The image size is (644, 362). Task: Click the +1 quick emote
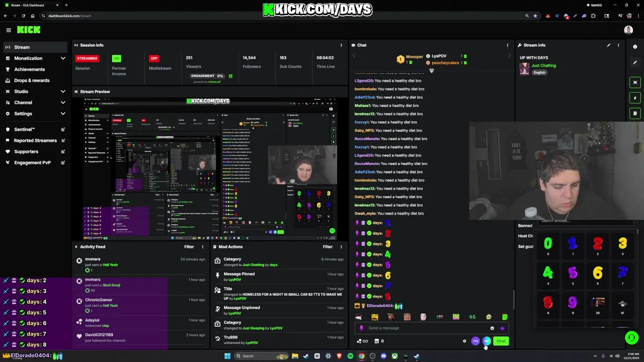click(x=472, y=317)
